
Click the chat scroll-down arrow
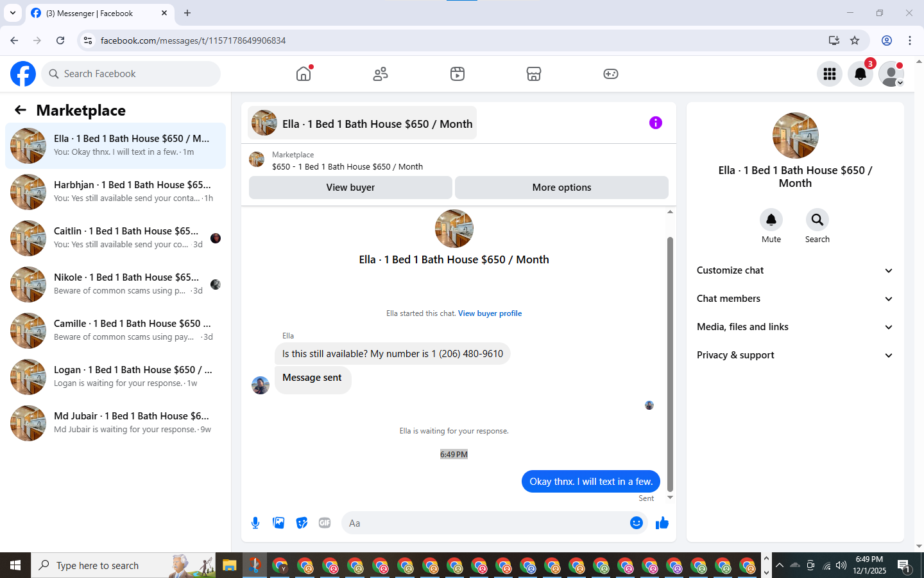point(670,498)
